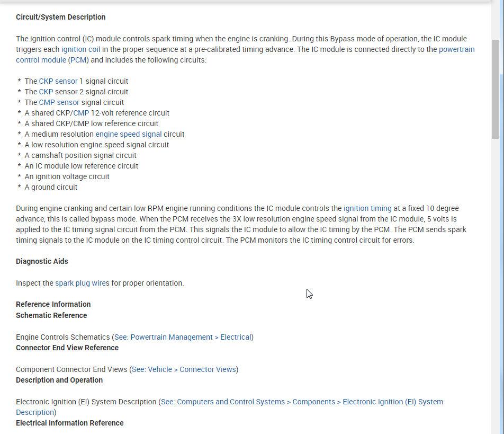Click the Electrical Information Reference heading
The height and width of the screenshot is (434, 504).
click(69, 423)
